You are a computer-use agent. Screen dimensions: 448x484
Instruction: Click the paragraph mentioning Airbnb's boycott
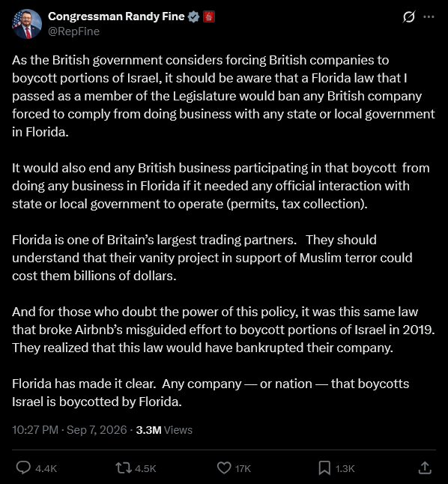click(x=223, y=330)
